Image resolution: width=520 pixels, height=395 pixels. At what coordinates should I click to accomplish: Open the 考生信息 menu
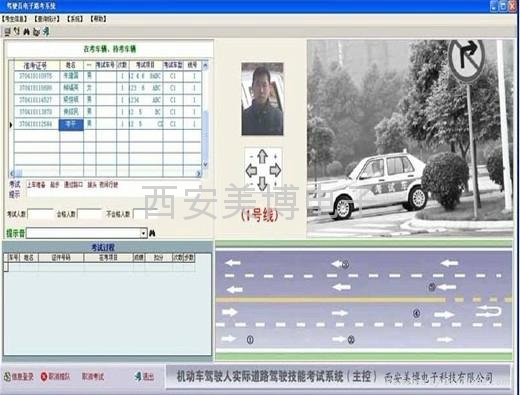(x=14, y=19)
